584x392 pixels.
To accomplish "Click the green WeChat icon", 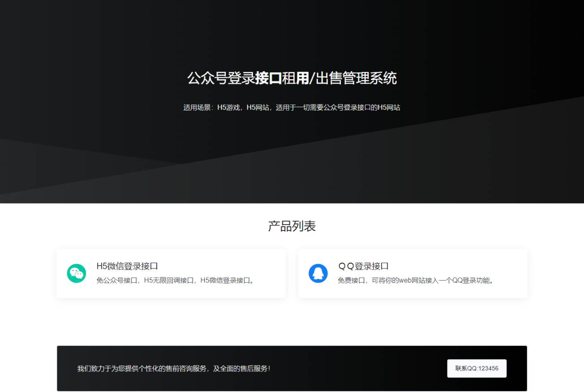I will [77, 273].
